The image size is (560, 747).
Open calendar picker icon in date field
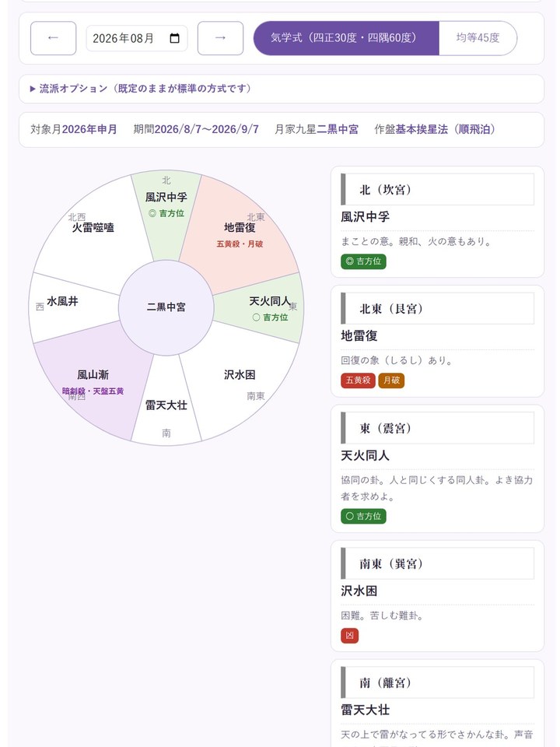pyautogui.click(x=174, y=38)
